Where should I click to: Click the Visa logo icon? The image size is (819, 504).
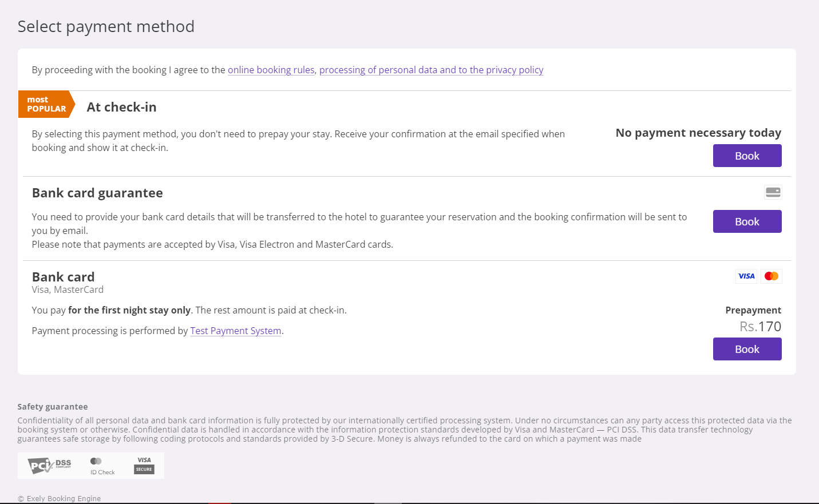pyautogui.click(x=746, y=276)
